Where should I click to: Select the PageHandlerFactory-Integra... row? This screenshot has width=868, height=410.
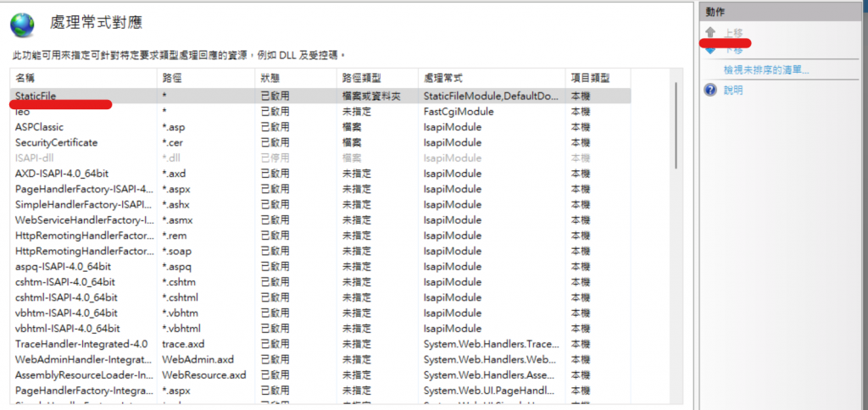click(320, 391)
